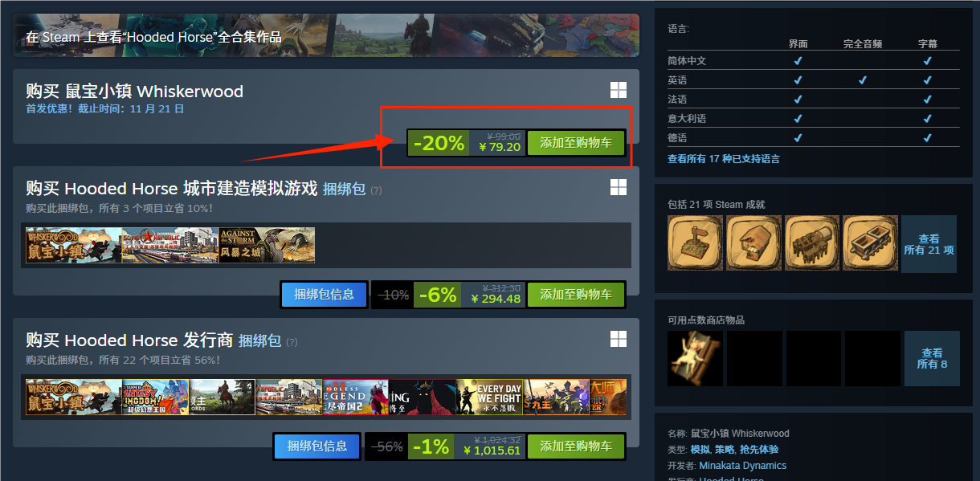Open the Against the Storm bundle thumbnail

[267, 245]
